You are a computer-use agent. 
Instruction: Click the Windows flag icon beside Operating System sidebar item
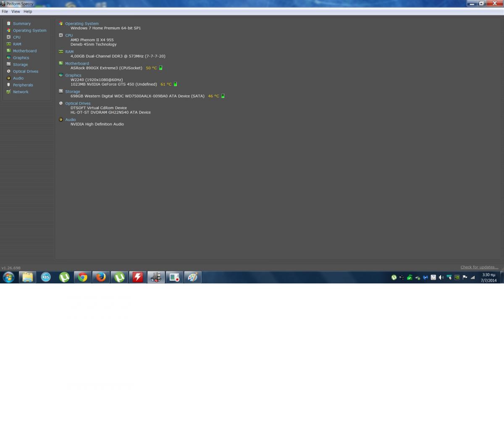(8, 30)
